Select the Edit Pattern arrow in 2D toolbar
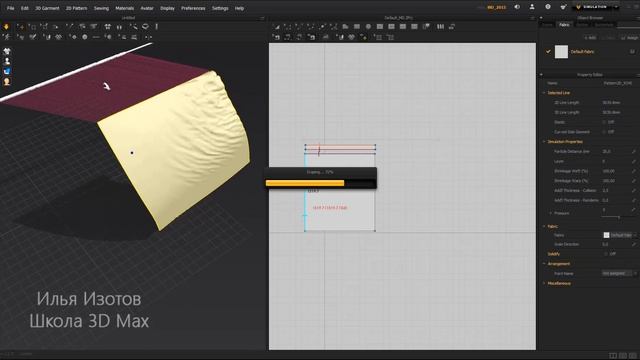Screen dimensions: 640x360 pos(276,27)
